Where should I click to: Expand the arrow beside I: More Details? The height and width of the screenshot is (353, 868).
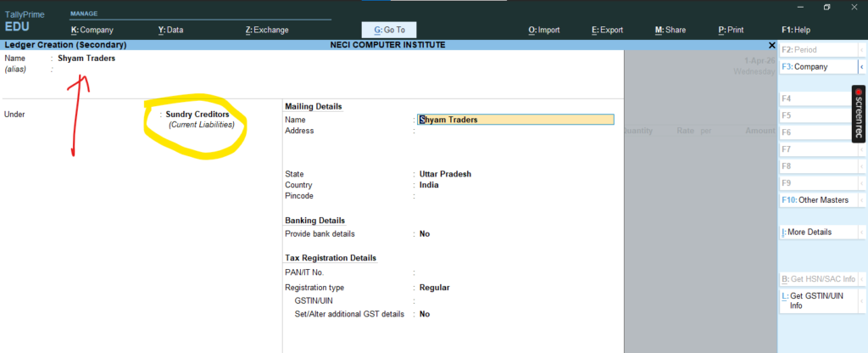[x=862, y=233]
